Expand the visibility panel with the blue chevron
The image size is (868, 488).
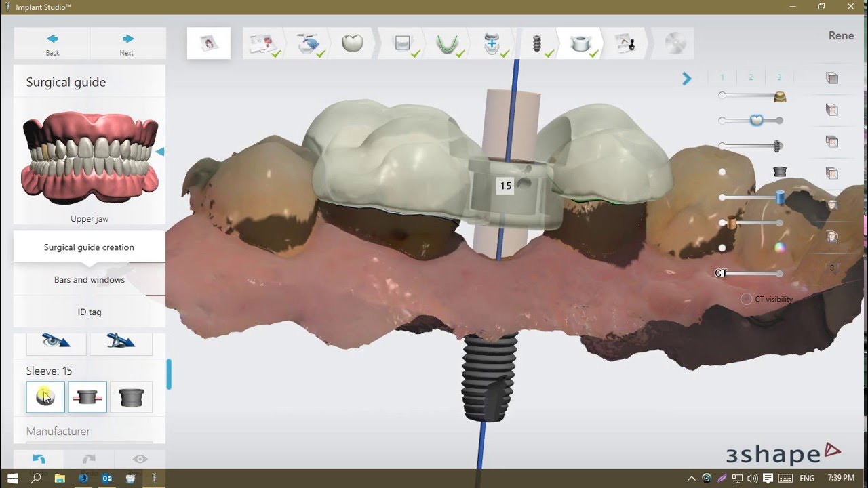coord(686,79)
